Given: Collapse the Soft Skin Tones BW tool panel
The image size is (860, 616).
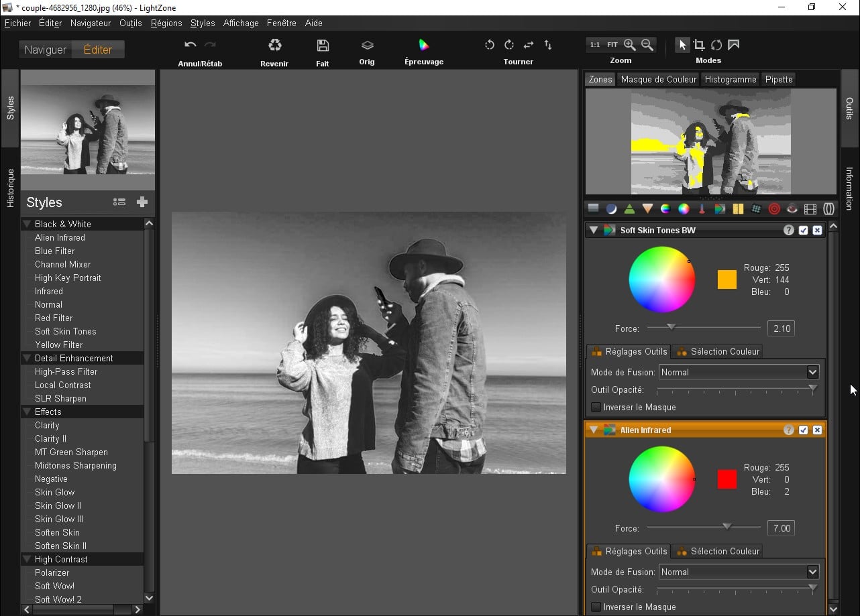Looking at the screenshot, I should pos(594,230).
